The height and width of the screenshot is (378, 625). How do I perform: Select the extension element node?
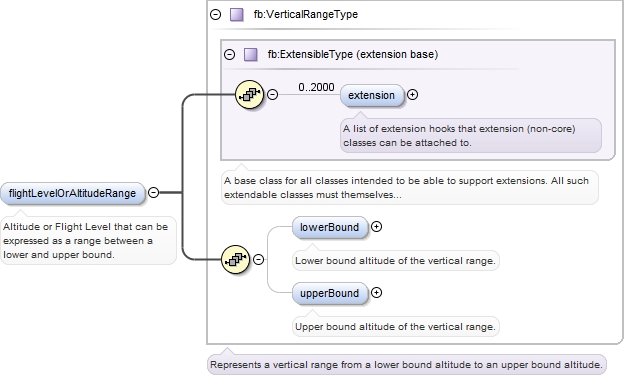pos(371,95)
